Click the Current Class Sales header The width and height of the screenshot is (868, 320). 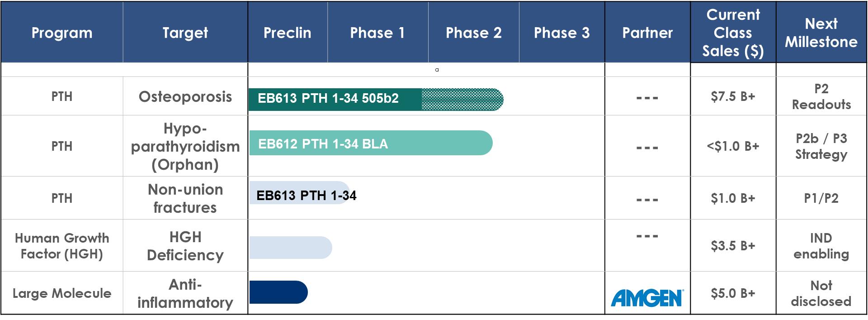tap(733, 33)
